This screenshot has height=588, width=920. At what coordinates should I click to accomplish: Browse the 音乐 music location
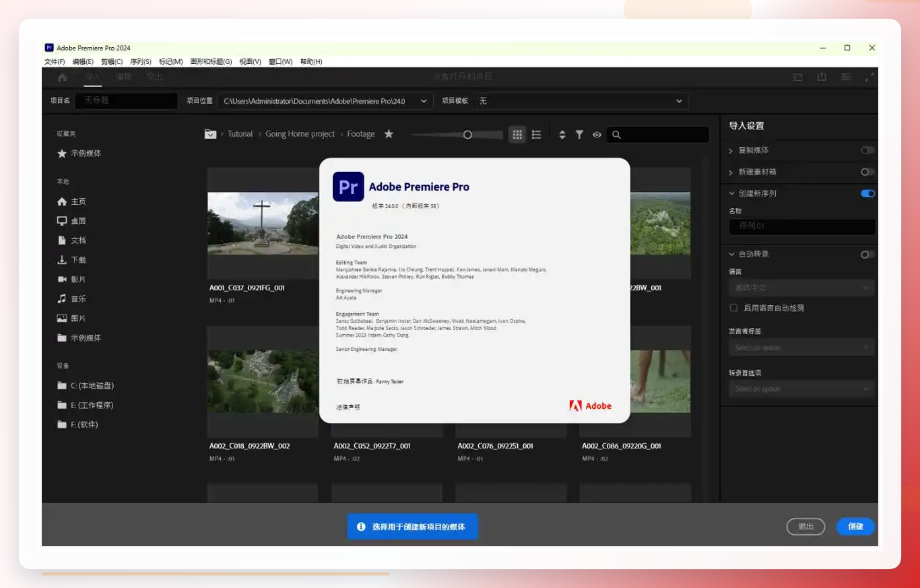point(71,299)
